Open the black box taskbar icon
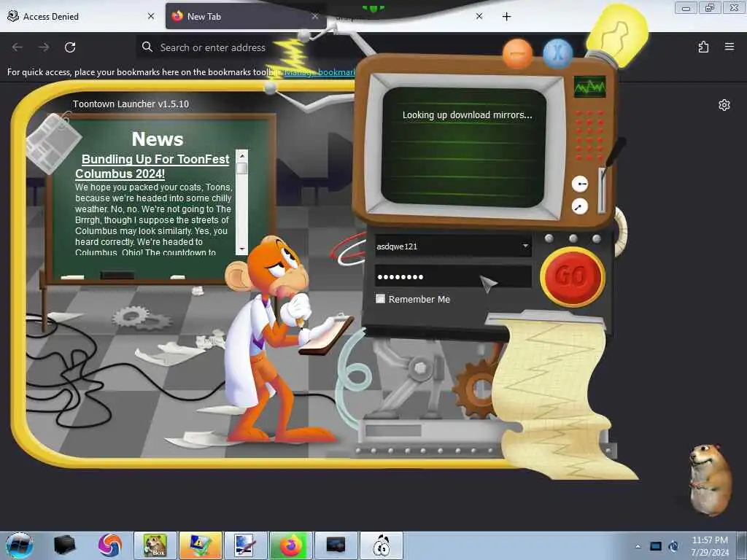Screen dimensions: 747x560 click(x=64, y=545)
